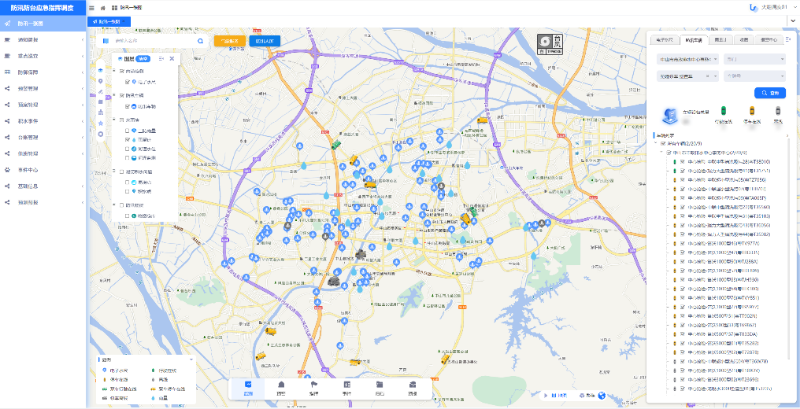The height and width of the screenshot is (409, 800).
Task: Switch to the first tab in the right panel
Action: [x=664, y=39]
